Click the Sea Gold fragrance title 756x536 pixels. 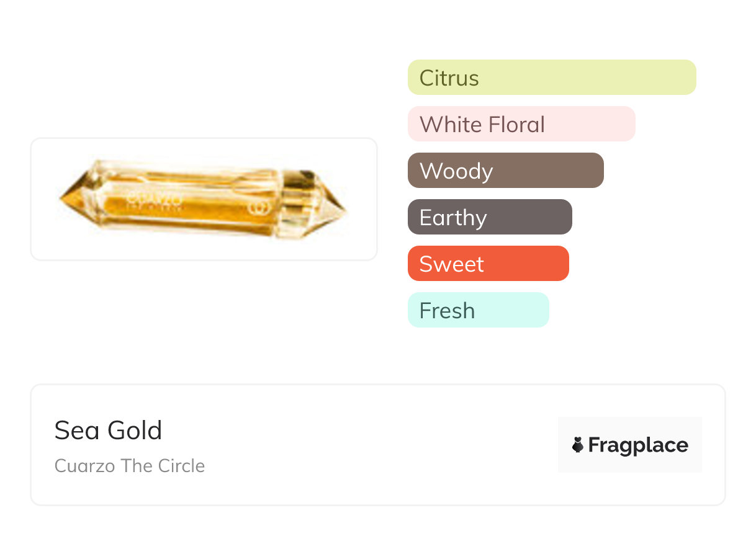coord(108,430)
